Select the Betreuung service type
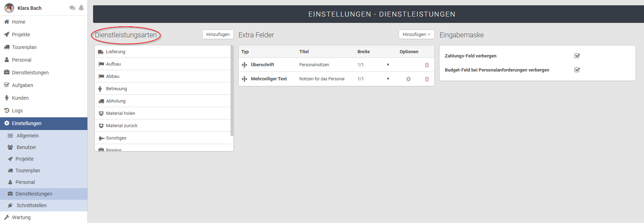 coord(162,89)
